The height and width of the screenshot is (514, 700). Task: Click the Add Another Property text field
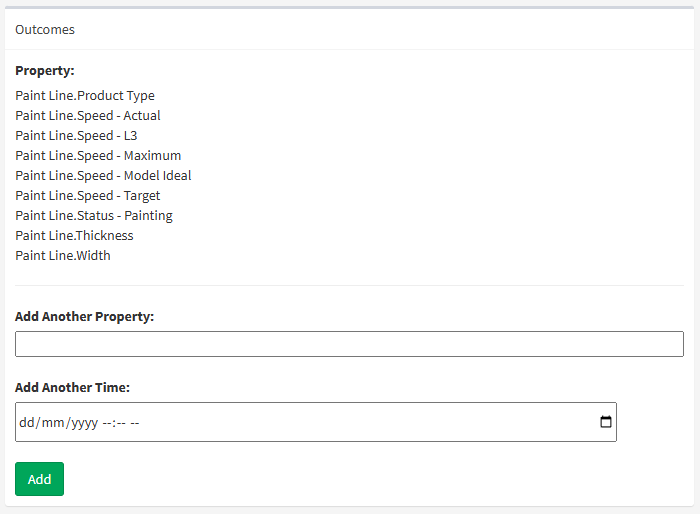(349, 344)
